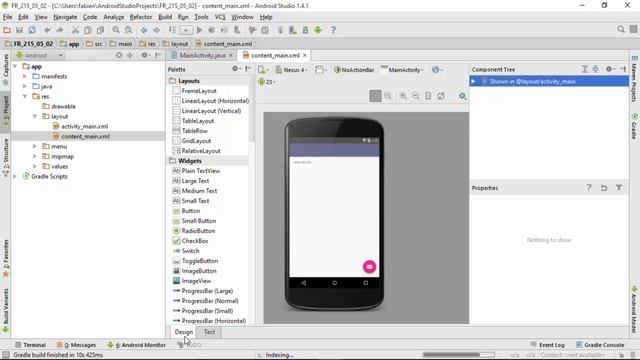The height and width of the screenshot is (360, 640).
Task: Search everywhere with top-right magnifier
Action: 621,29
